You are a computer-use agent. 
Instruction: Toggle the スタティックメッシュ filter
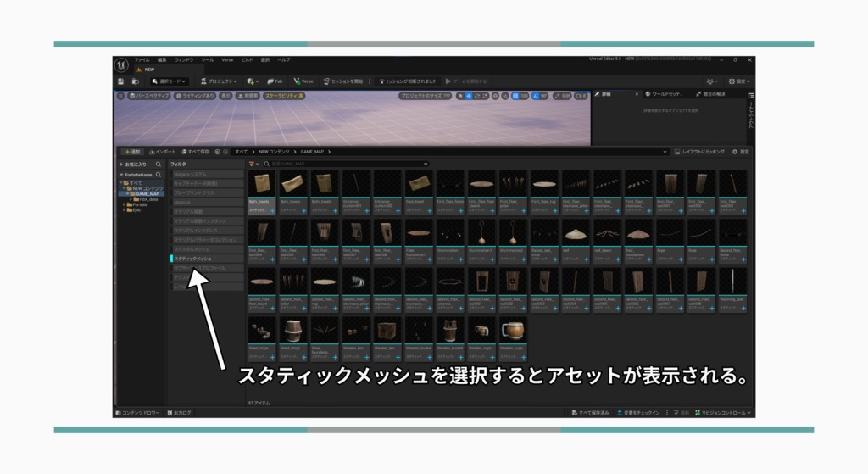(x=207, y=259)
